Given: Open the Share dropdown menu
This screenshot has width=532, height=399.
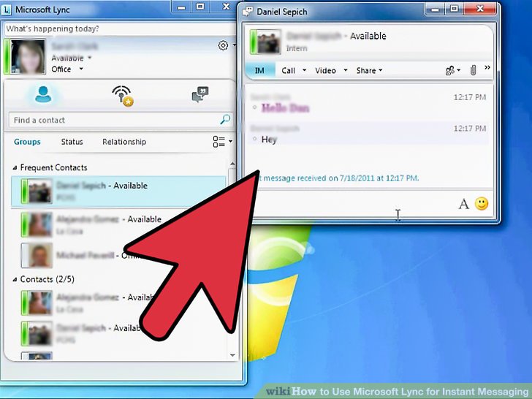Looking at the screenshot, I should pos(370,70).
